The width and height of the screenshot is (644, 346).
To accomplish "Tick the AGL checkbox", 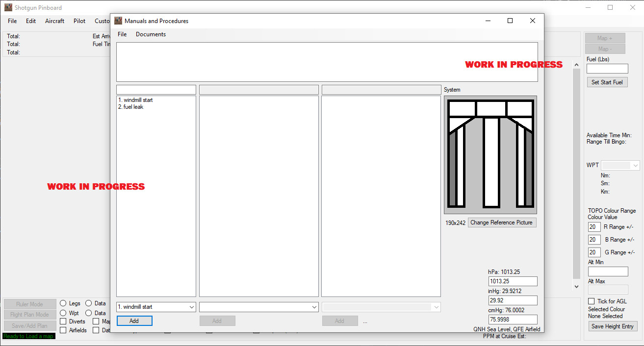I will pos(591,301).
